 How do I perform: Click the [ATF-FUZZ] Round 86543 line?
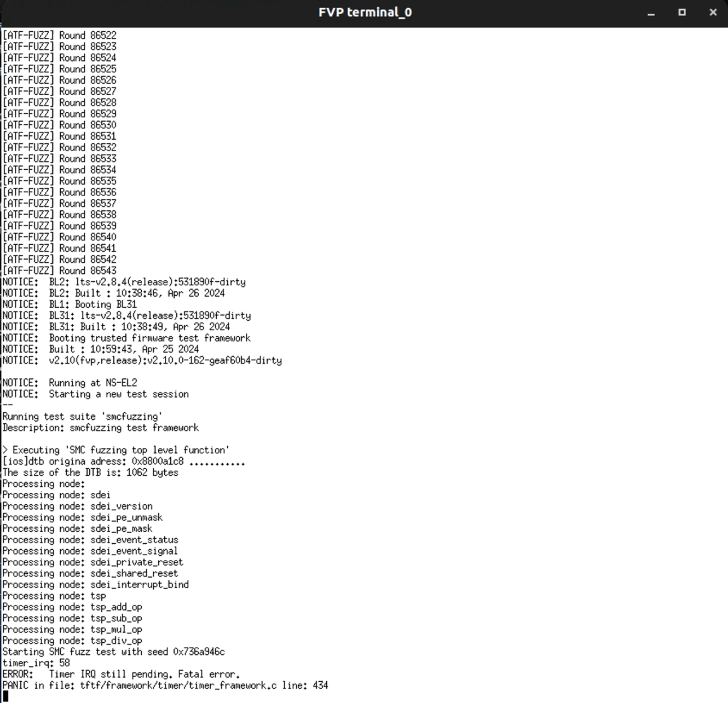(x=60, y=270)
